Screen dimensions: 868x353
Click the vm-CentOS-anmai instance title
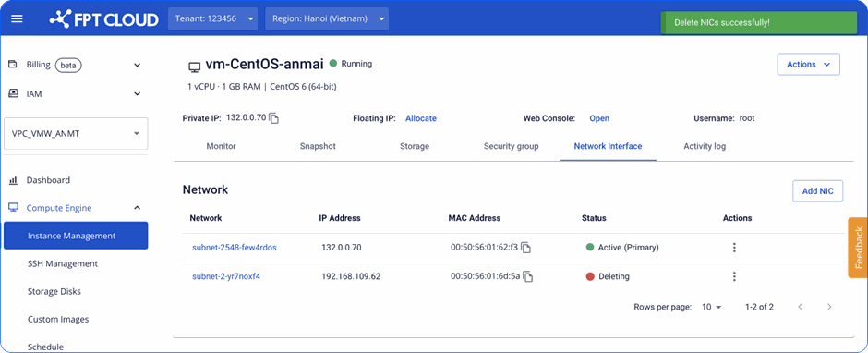264,65
